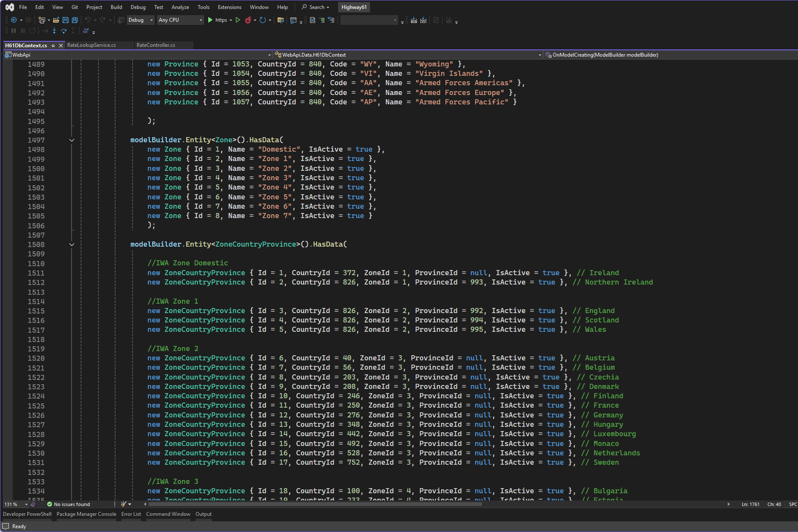Collapse the ZoneCountryProvince HasData code block

coord(72,244)
